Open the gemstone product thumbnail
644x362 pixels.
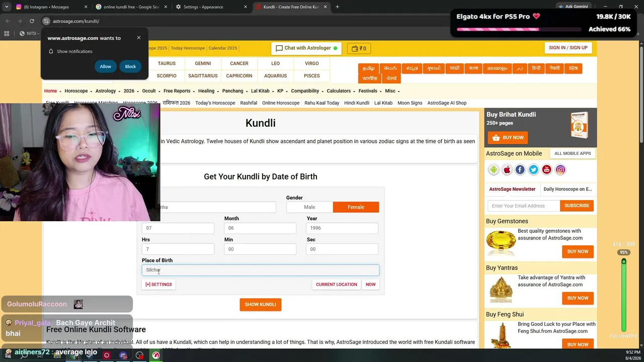(x=501, y=243)
